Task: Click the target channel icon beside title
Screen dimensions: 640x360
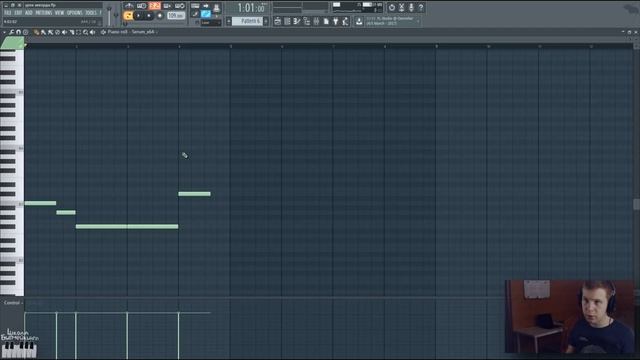Action: tap(103, 32)
